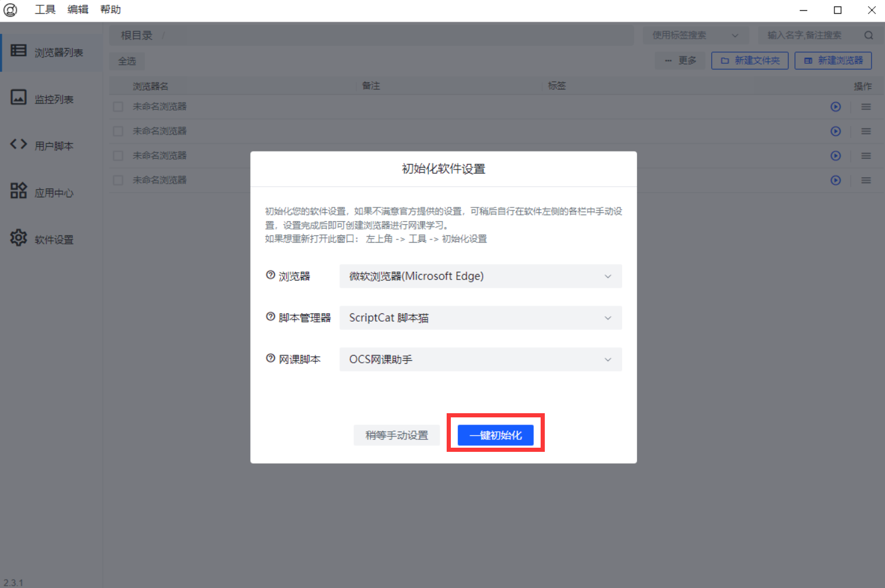Screen dimensions: 885x588
Task: Click the 标签 column header
Action: pyautogui.click(x=557, y=86)
